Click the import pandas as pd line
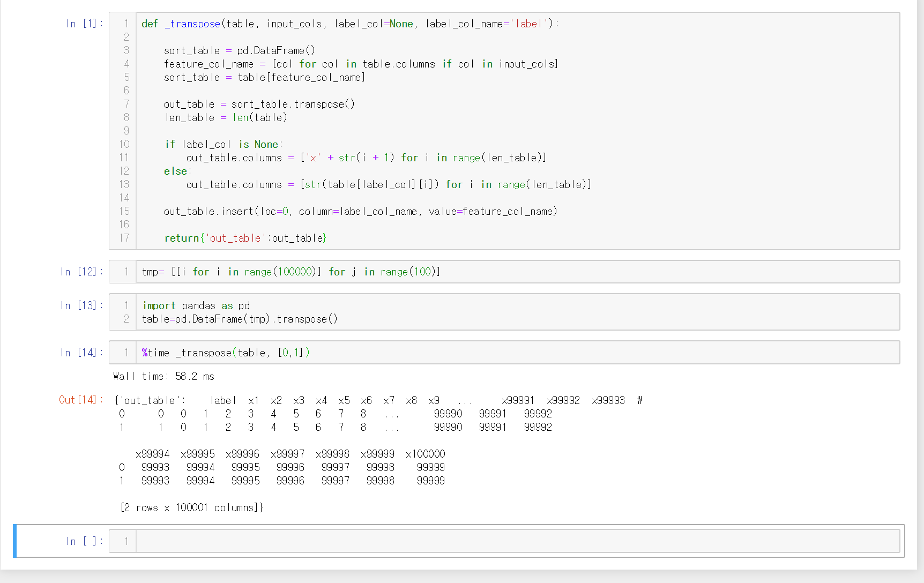The image size is (924, 583). (x=196, y=305)
